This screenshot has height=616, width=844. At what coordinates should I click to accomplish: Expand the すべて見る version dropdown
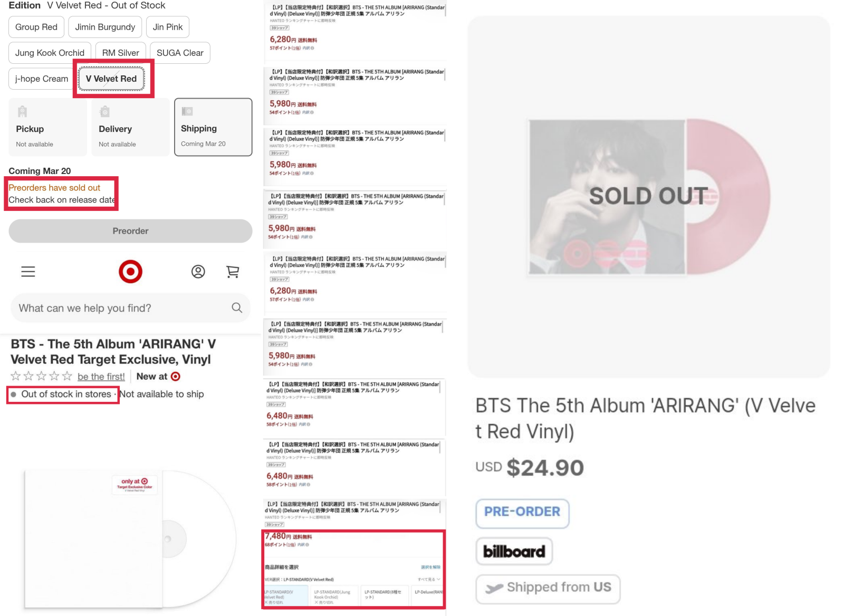(429, 579)
